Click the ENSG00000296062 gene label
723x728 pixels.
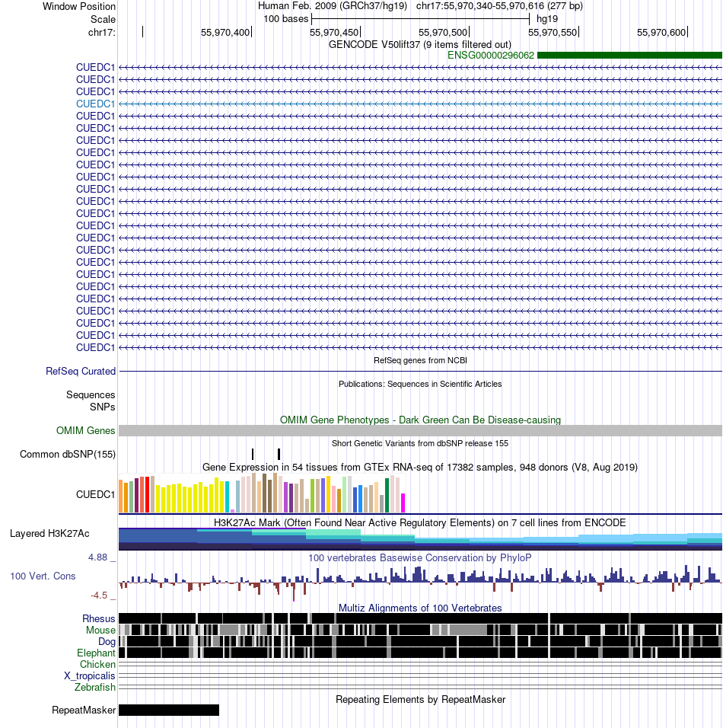point(491,56)
